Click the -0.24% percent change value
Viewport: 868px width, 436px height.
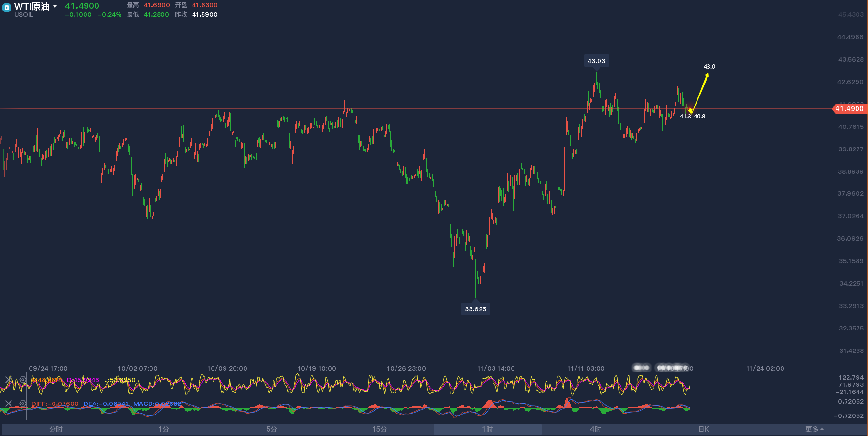(x=109, y=15)
